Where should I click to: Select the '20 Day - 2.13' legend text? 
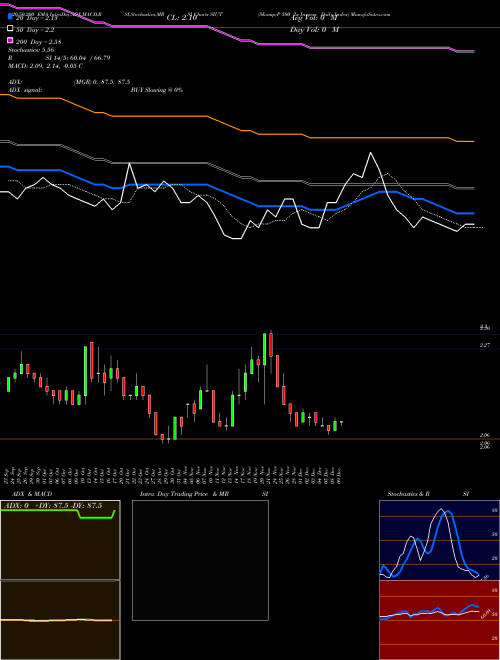pyautogui.click(x=37, y=18)
